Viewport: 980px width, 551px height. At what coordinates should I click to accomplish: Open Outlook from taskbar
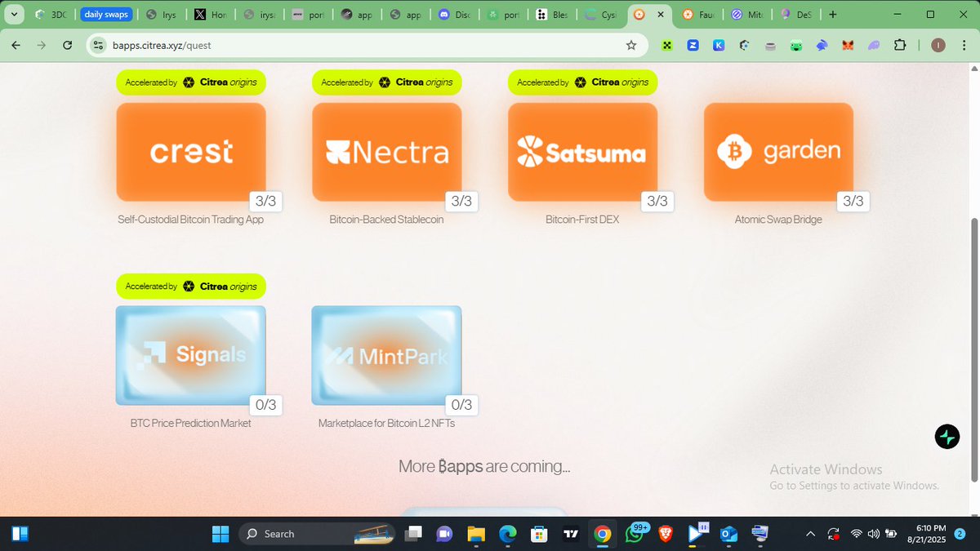[728, 534]
